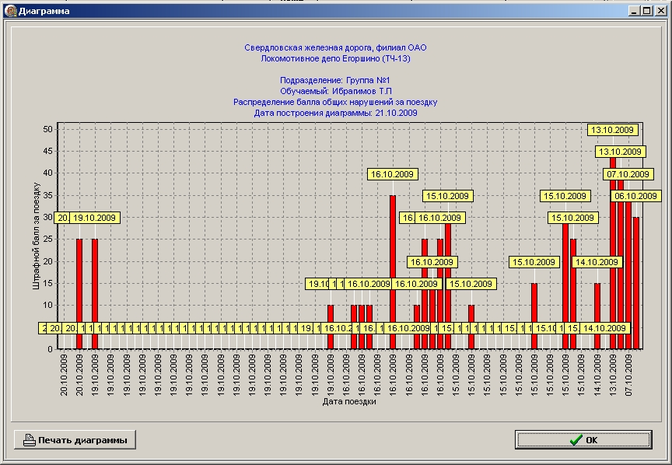The height and width of the screenshot is (465, 672).
Task: Click the 19.10.2009 label at value 30
Action: pos(95,218)
